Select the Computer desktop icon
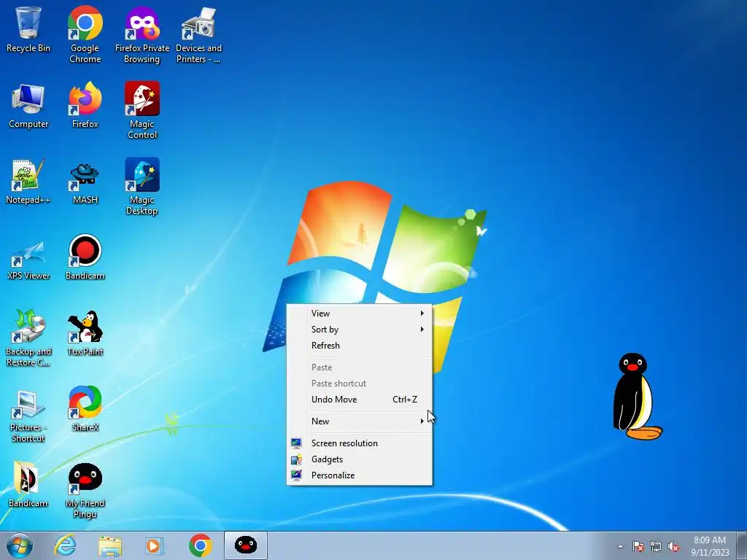The height and width of the screenshot is (560, 747). pos(28,106)
